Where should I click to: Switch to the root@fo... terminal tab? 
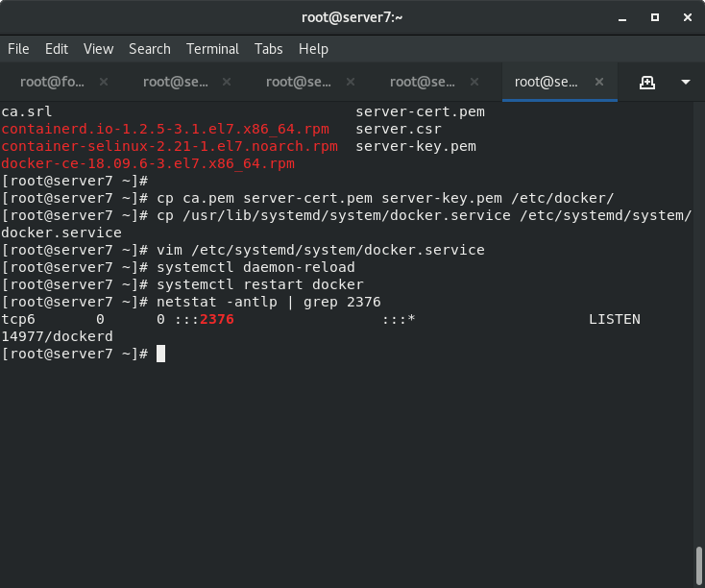pyautogui.click(x=52, y=82)
